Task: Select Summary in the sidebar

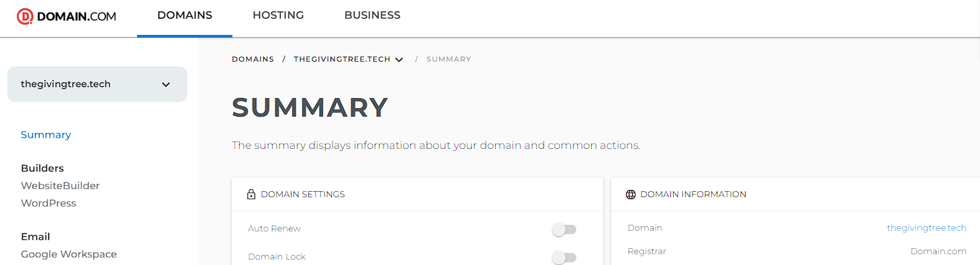Action: coord(46,135)
